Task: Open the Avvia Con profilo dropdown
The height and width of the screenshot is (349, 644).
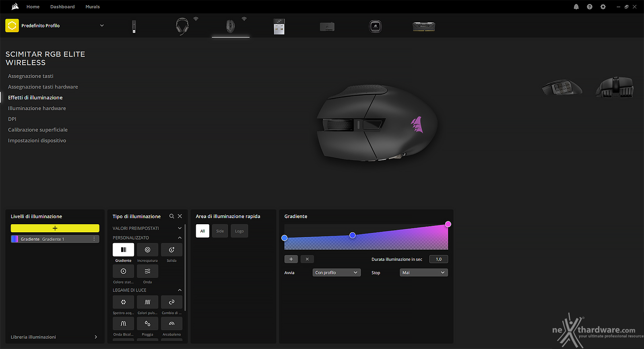Action: (336, 273)
